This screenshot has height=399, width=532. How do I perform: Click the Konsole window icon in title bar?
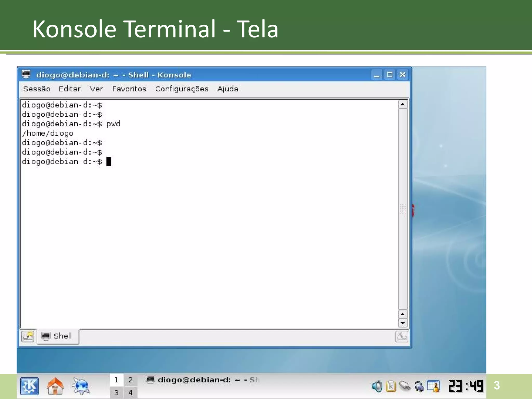coord(26,75)
